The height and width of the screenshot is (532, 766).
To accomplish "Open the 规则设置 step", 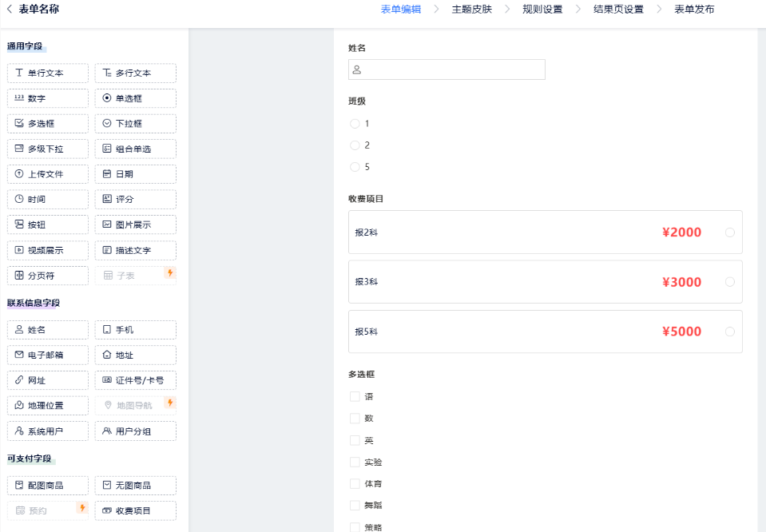I will 542,10.
